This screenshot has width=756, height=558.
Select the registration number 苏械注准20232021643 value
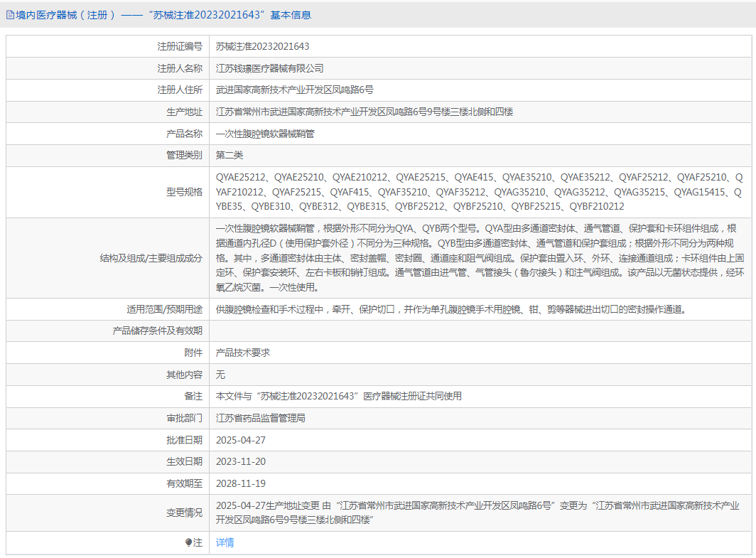pos(262,46)
